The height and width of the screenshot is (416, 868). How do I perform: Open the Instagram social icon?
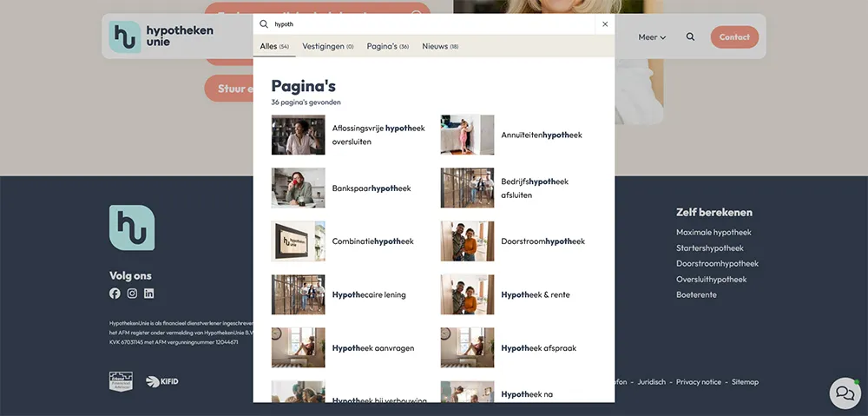pos(132,294)
